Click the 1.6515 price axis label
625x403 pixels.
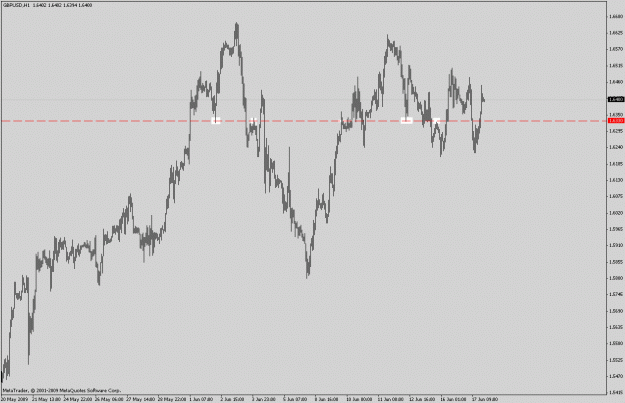pos(616,65)
